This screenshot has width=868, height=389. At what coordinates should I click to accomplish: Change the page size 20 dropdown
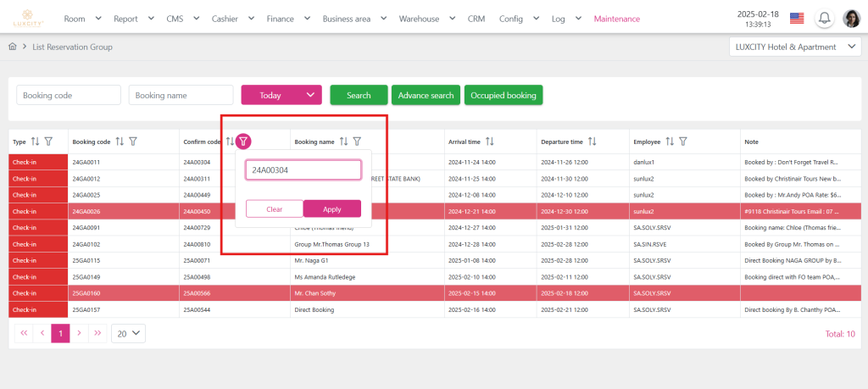[128, 334]
